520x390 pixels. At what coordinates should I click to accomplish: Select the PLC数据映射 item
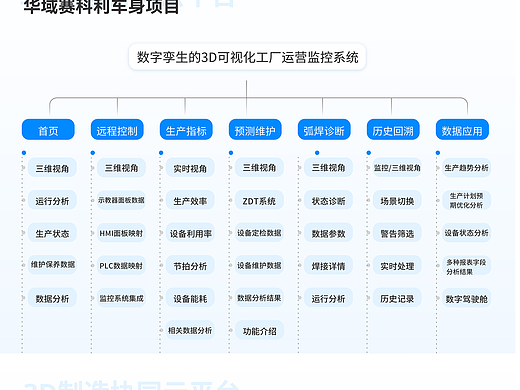pyautogui.click(x=121, y=265)
